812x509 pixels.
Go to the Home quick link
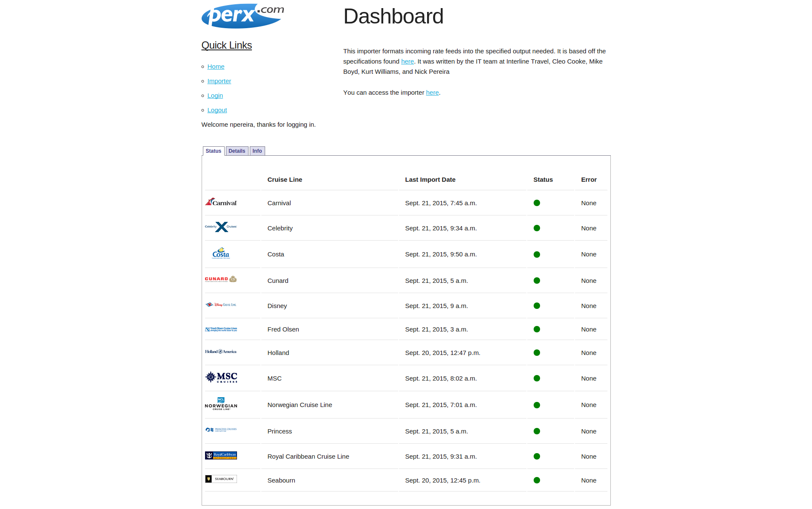click(x=216, y=67)
